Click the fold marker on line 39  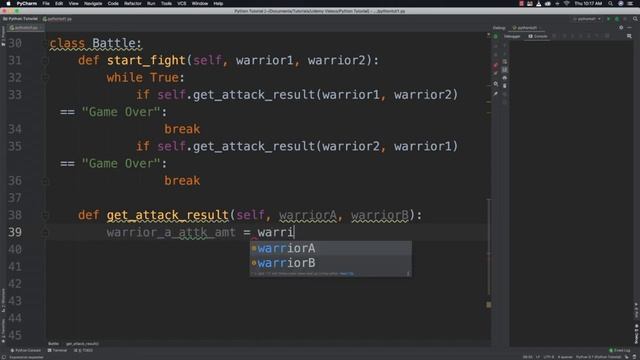45,232
